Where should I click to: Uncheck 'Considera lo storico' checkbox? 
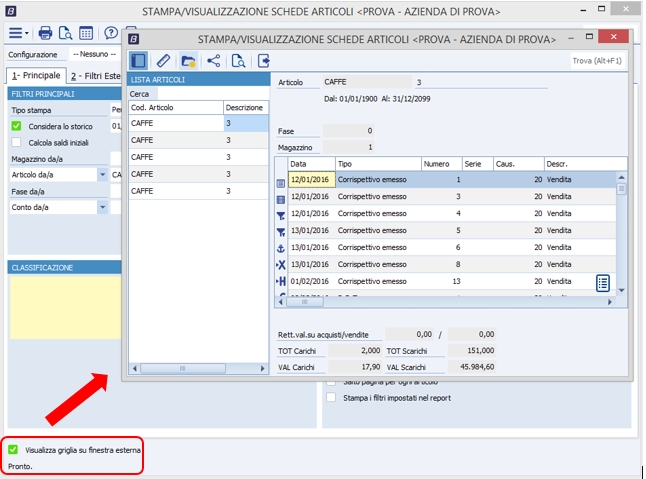[16, 126]
